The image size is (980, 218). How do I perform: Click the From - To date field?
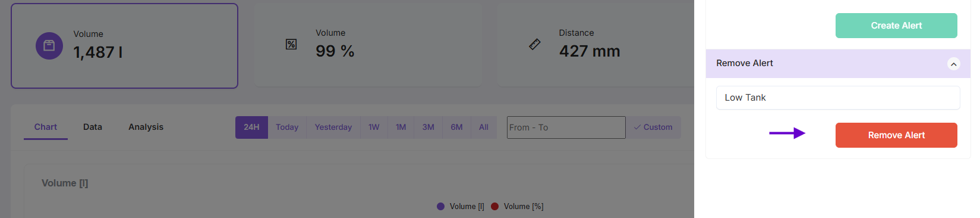coord(566,127)
